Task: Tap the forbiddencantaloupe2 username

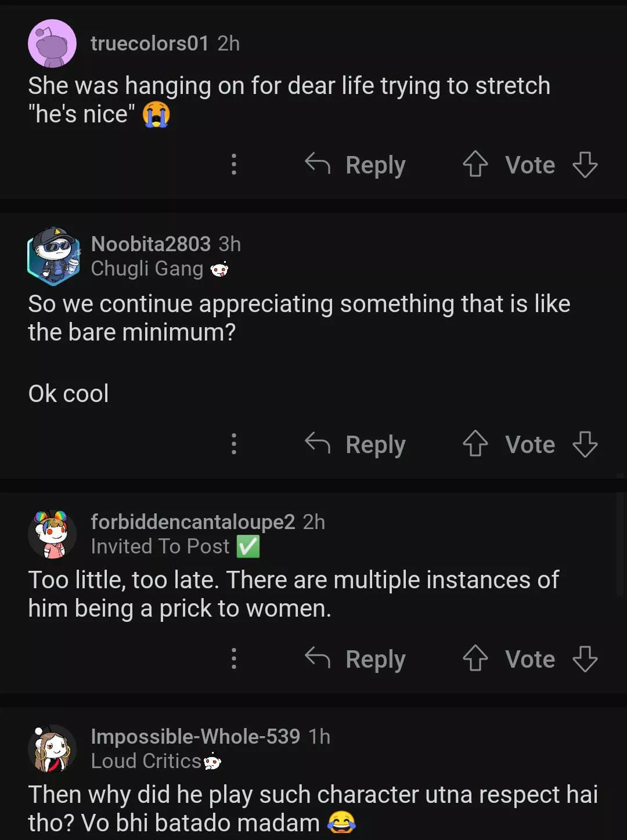Action: click(x=193, y=522)
